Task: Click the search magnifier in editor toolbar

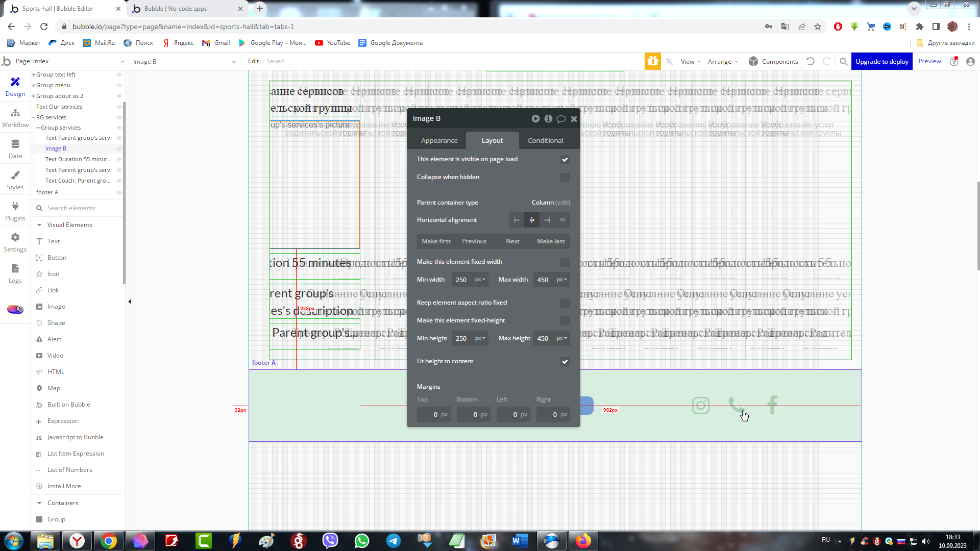Action: point(844,61)
